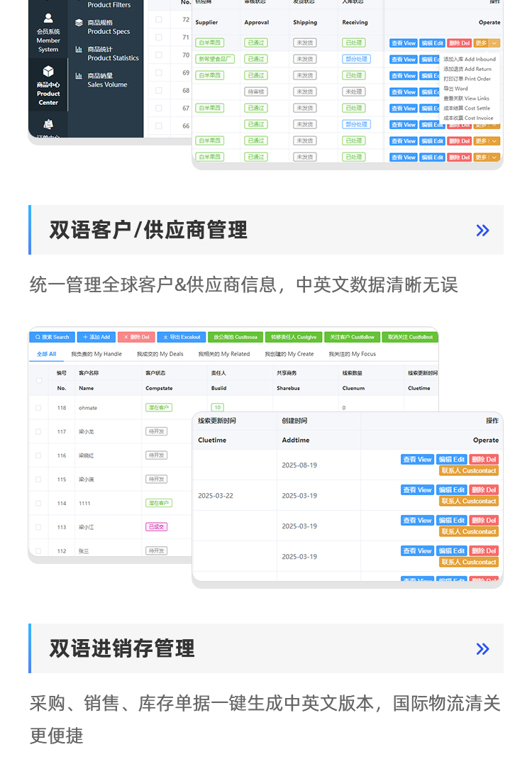Click the 转移责任人 Custgive button

(293, 337)
